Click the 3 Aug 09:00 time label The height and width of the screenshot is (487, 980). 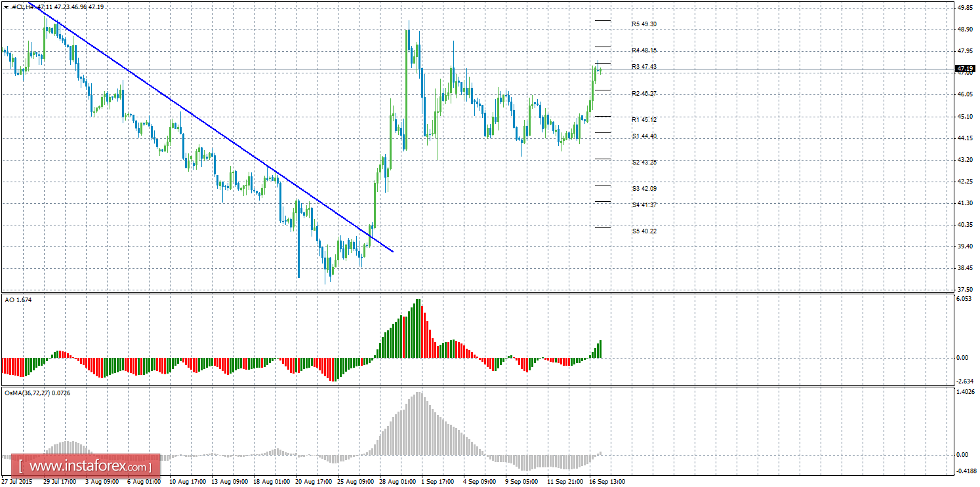pos(101,481)
